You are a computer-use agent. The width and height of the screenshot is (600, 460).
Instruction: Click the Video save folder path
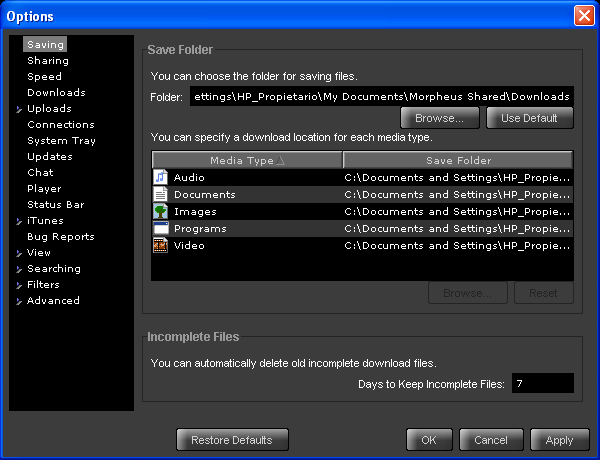point(457,245)
